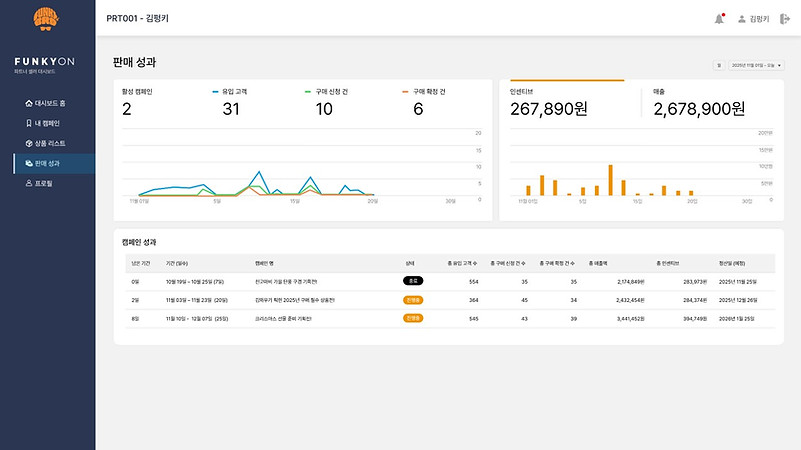Sort by 총 매출액 column header
Screen dimensions: 801x450
[598, 264]
